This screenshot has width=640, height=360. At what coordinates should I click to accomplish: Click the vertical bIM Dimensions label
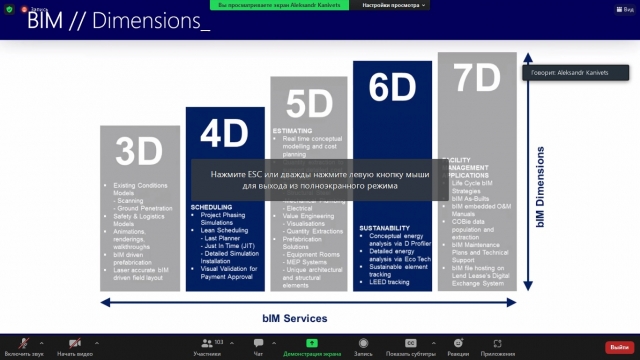click(540, 187)
